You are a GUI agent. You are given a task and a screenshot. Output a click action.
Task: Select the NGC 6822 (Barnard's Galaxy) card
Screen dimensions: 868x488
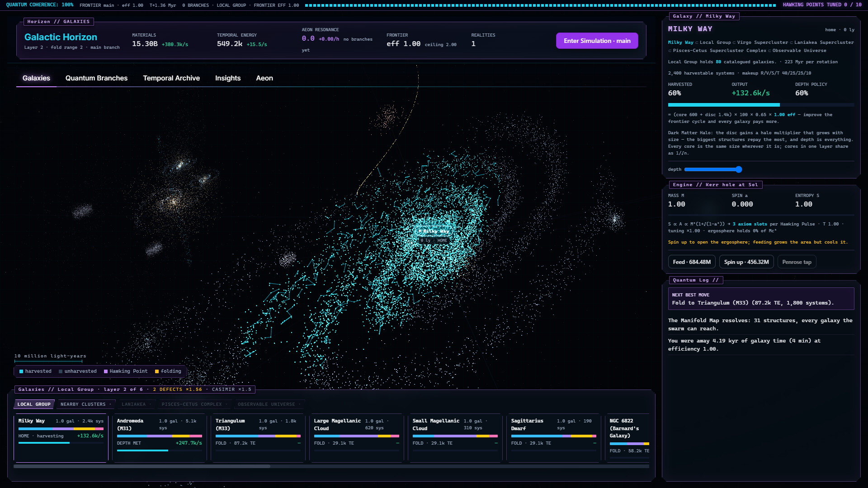click(627, 437)
